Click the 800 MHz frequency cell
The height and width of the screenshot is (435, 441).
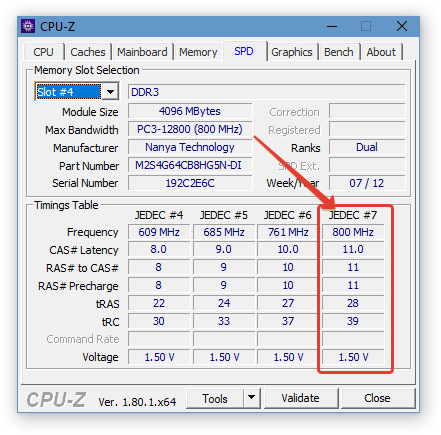353,232
